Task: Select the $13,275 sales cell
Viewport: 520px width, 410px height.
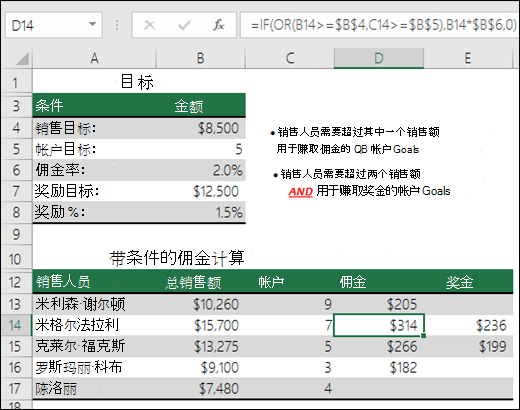Action: tap(201, 346)
